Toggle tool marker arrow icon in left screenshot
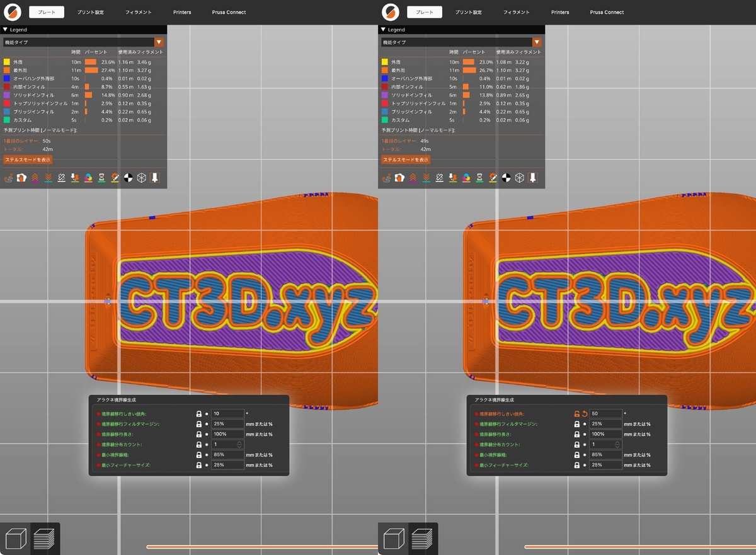Screen dimensions: 756x555 [154, 178]
